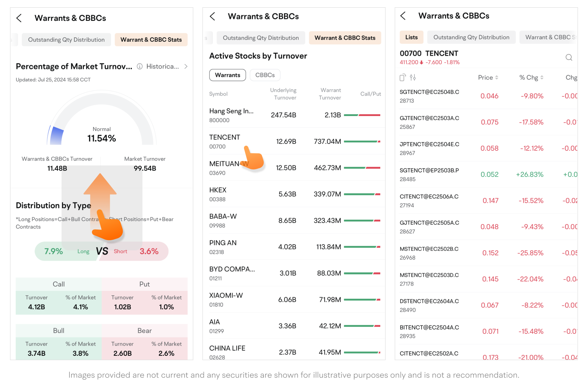The width and height of the screenshot is (588, 388).
Task: Select Warrant & CBBC Stats tab in left screen
Action: [151, 40]
